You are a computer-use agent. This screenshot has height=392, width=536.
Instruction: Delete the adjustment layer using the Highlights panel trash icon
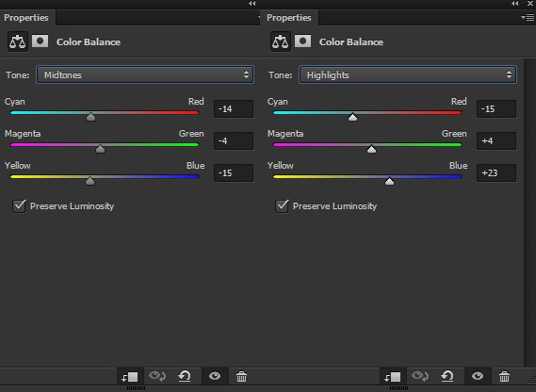click(x=504, y=377)
